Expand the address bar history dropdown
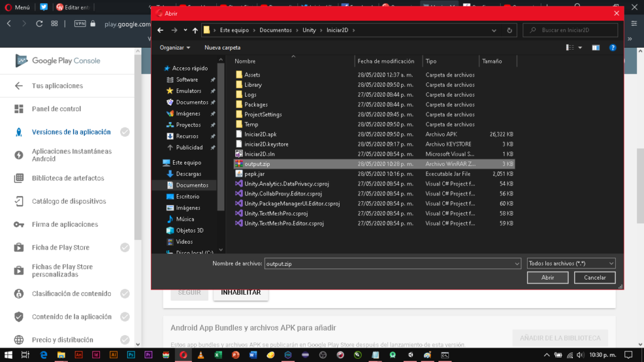The height and width of the screenshot is (362, 644). pyautogui.click(x=494, y=30)
